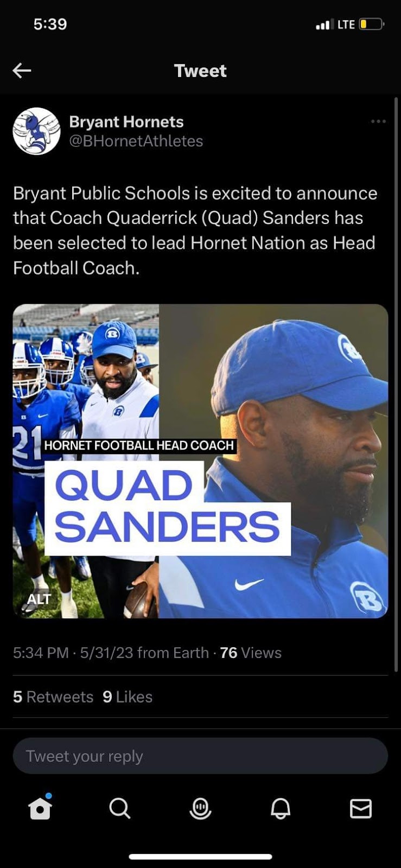Tap the tweet timestamp 5:34 PM
The width and height of the screenshot is (401, 868).
41,653
